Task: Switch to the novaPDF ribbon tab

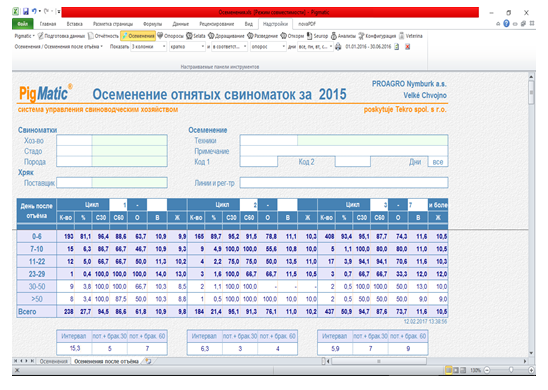Action: click(307, 24)
